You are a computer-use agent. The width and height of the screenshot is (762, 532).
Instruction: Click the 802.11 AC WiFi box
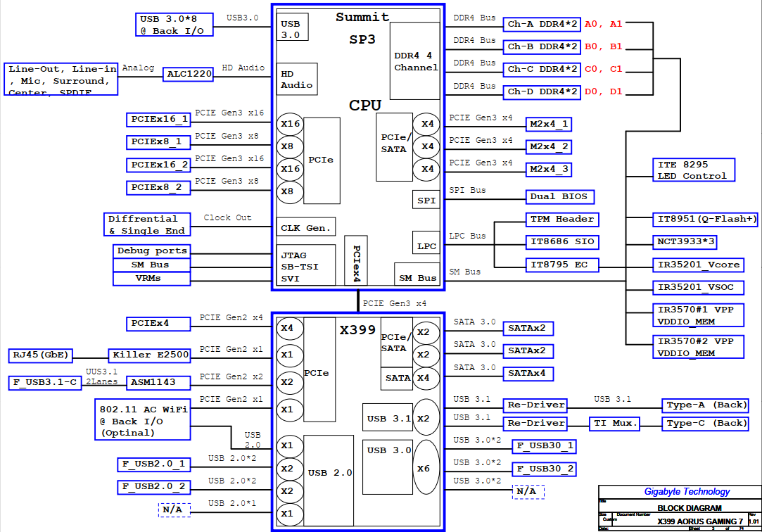pyautogui.click(x=142, y=420)
